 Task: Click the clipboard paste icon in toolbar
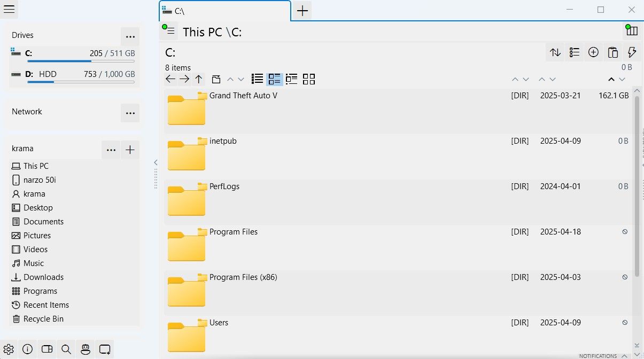click(x=613, y=52)
